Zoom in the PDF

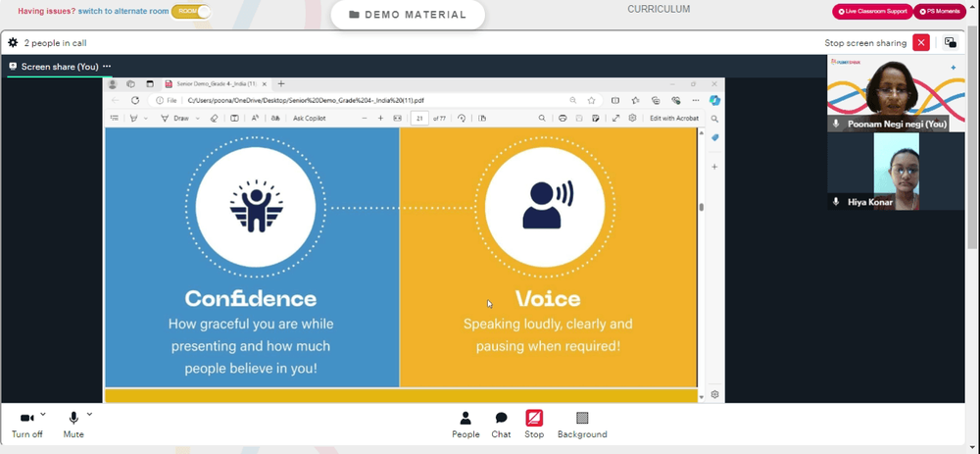pyautogui.click(x=380, y=118)
